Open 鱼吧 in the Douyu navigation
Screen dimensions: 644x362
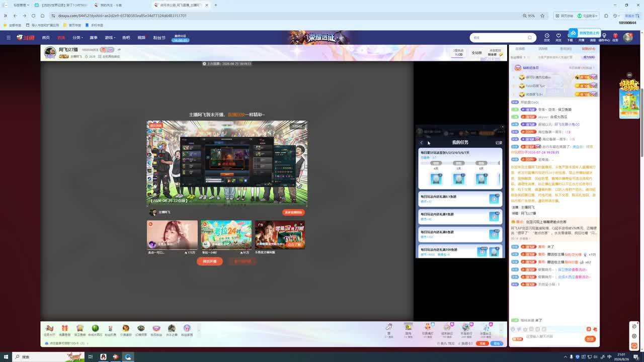(x=126, y=38)
